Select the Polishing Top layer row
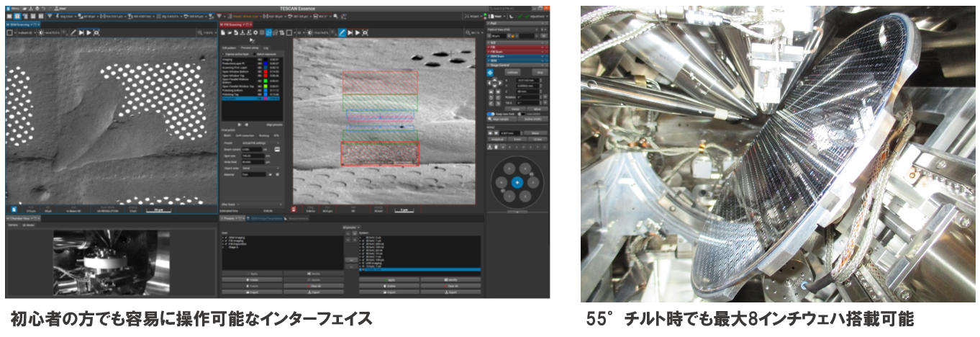Viewport: 980px width, 337px height. (250, 94)
